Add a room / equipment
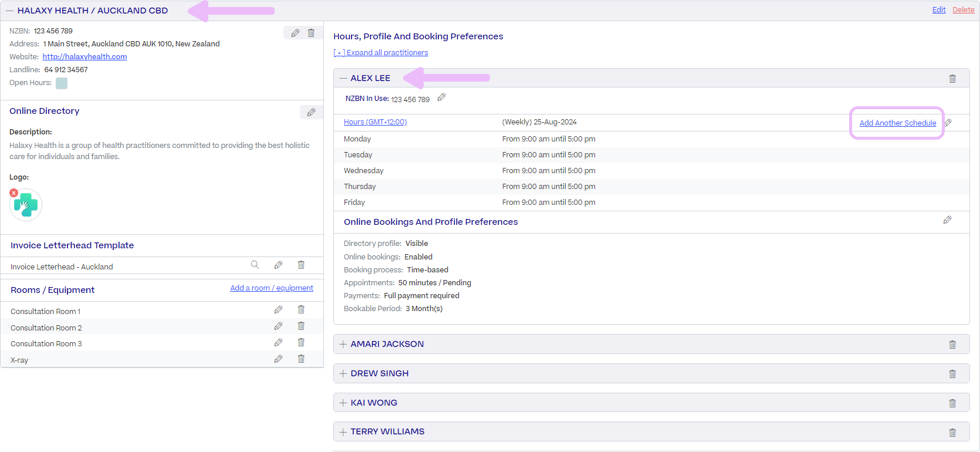The height and width of the screenshot is (452, 980). point(272,288)
